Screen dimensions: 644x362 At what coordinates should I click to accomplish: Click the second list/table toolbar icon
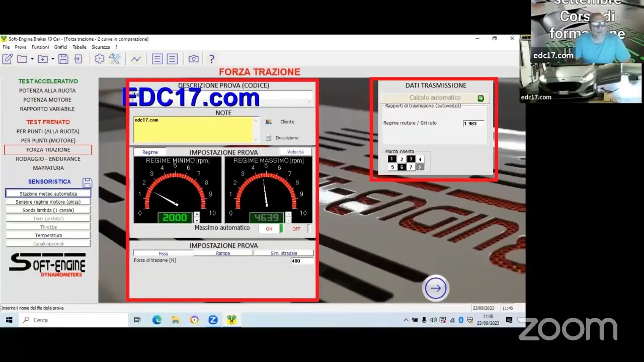coord(173,59)
